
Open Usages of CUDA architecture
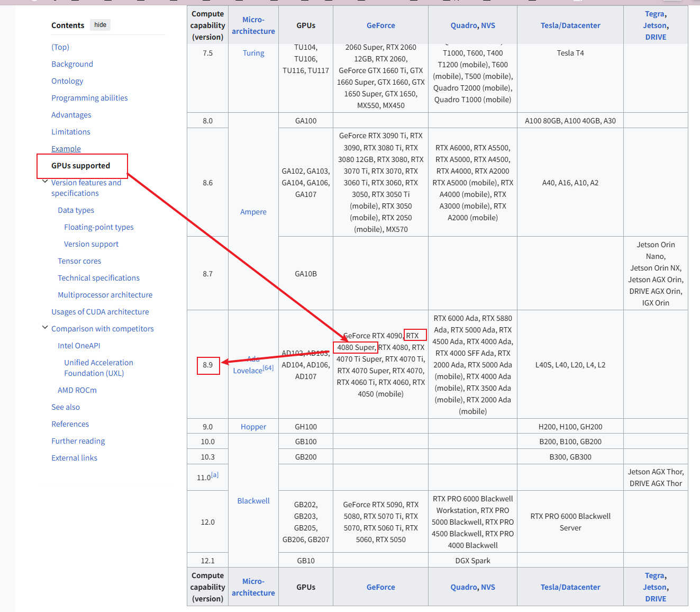(100, 312)
